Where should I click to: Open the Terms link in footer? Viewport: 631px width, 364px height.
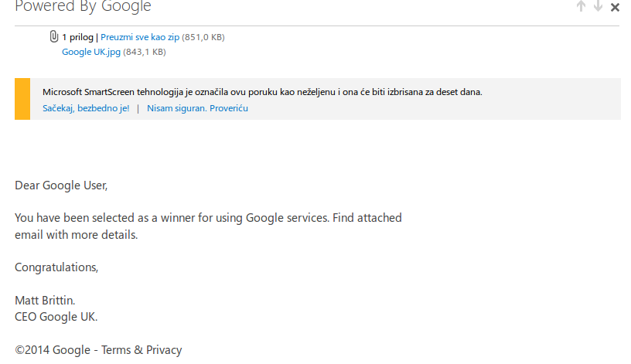pos(116,350)
